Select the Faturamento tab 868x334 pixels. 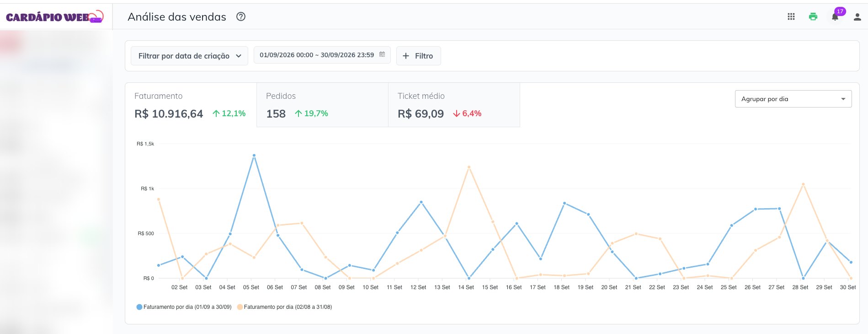[x=191, y=105]
